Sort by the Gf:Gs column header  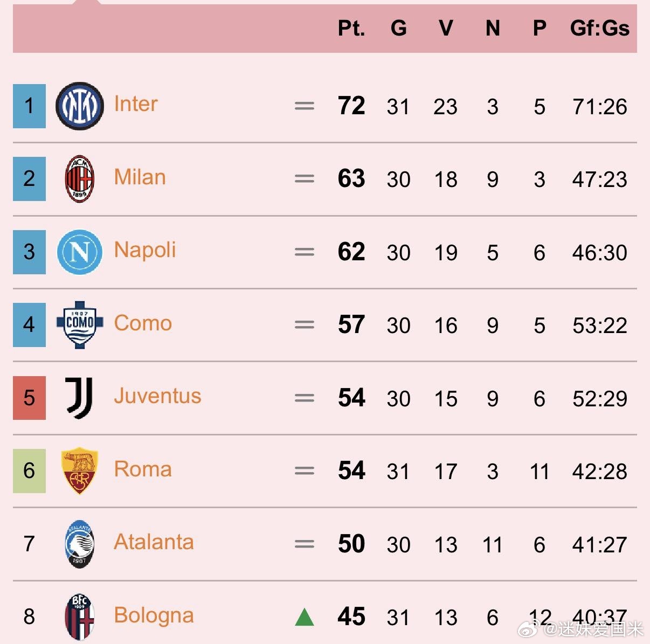point(599,28)
